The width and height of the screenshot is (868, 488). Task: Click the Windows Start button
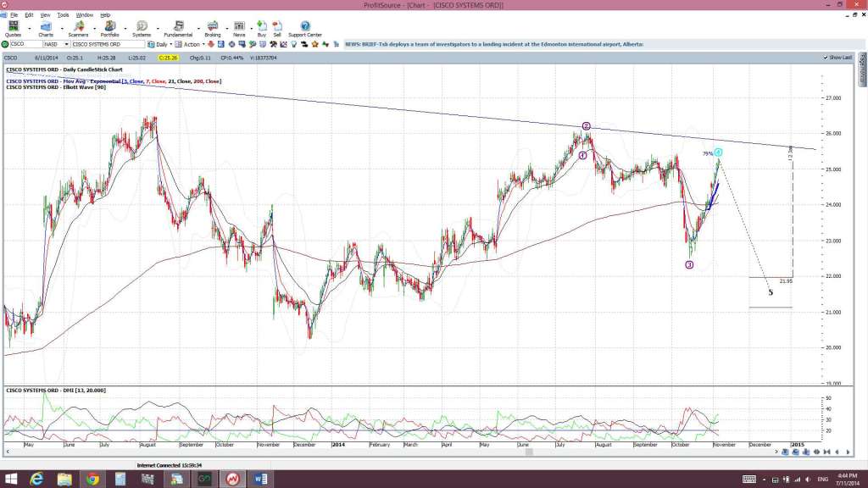pyautogui.click(x=11, y=480)
